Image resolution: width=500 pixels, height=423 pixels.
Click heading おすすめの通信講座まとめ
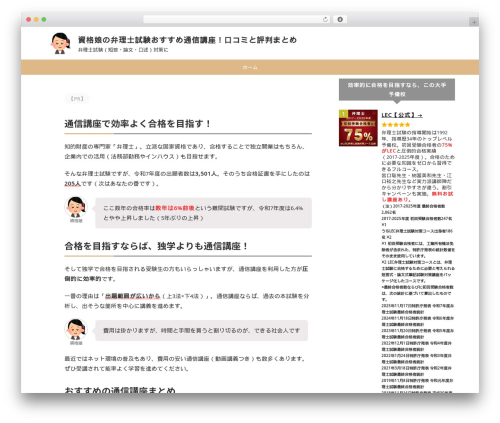120,389
